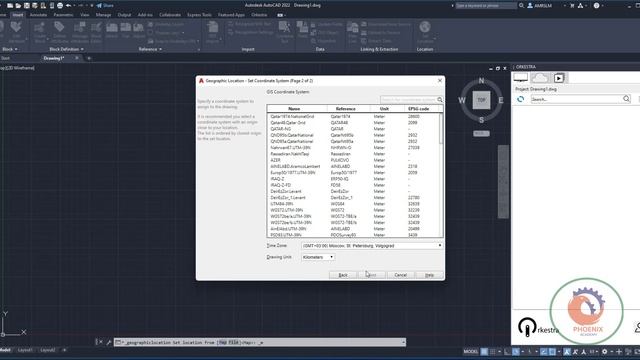Open the Orkestra ribbon tab

click(x=259, y=15)
